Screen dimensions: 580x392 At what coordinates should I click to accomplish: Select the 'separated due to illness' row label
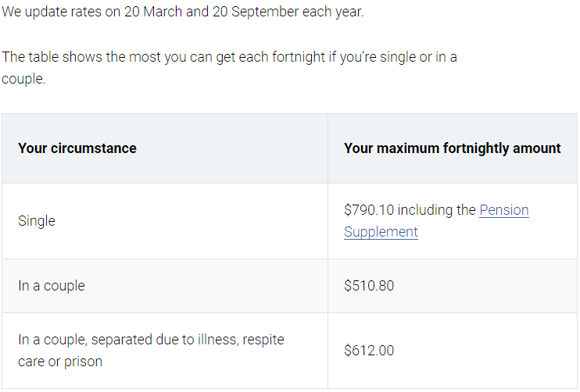click(151, 351)
